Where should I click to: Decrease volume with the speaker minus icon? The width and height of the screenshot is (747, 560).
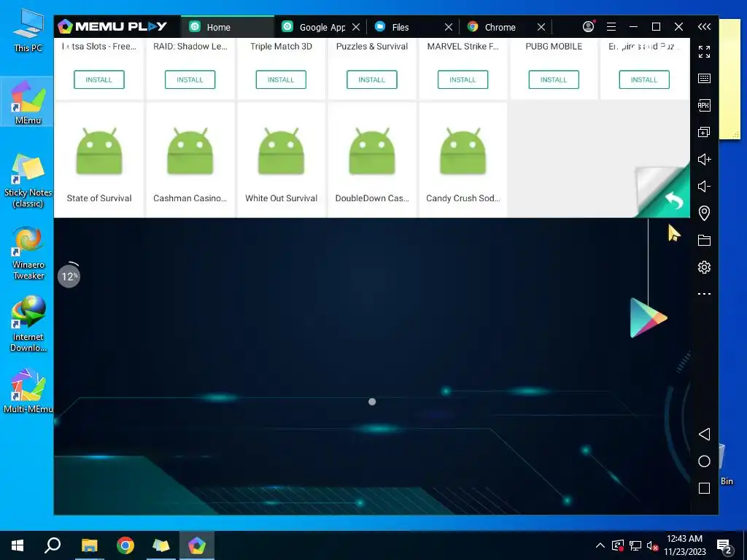(x=704, y=186)
